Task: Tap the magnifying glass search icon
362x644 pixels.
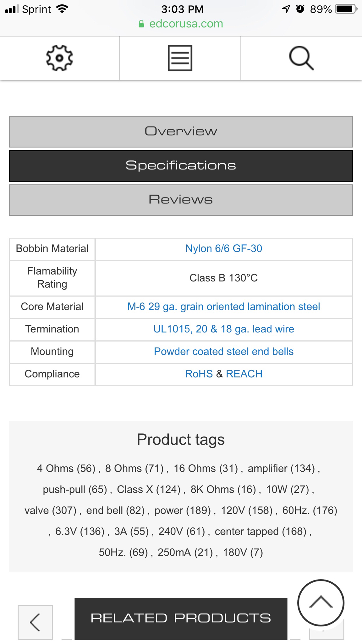Action: 301,58
